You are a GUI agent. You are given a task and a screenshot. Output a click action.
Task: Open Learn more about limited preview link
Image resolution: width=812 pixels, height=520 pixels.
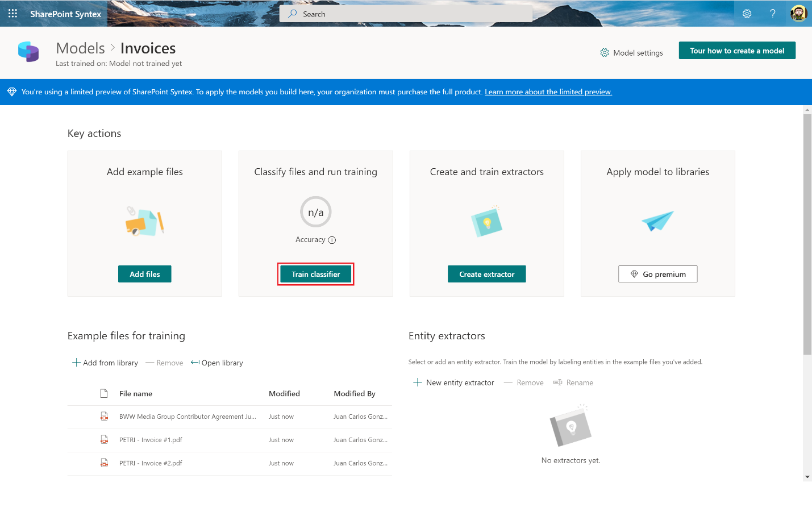click(548, 92)
